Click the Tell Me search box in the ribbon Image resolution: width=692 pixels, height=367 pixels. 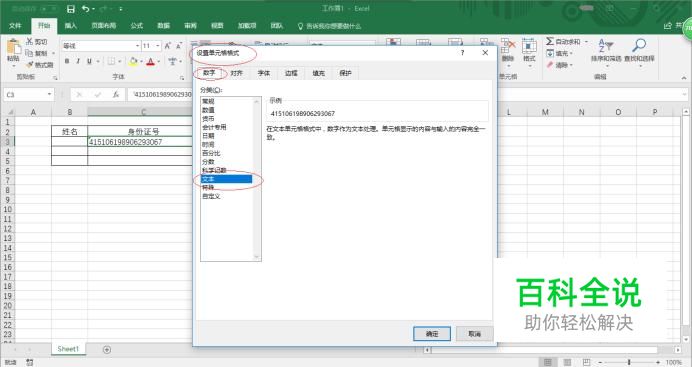click(330, 26)
